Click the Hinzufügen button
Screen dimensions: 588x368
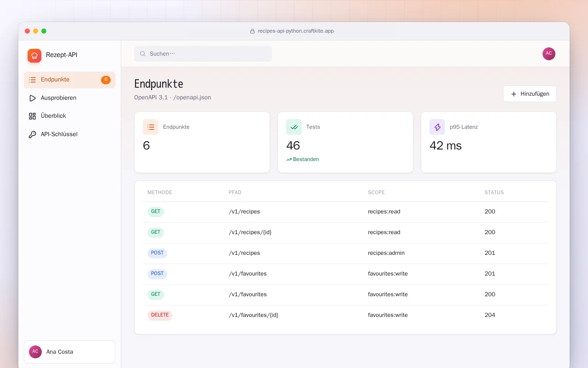pos(530,94)
